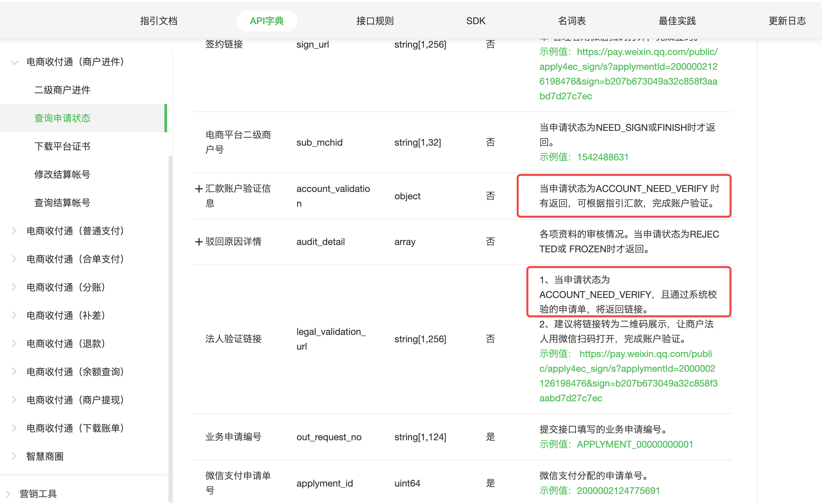This screenshot has height=504, width=822.
Task: Go to 更新日志 tab
Action: click(787, 21)
